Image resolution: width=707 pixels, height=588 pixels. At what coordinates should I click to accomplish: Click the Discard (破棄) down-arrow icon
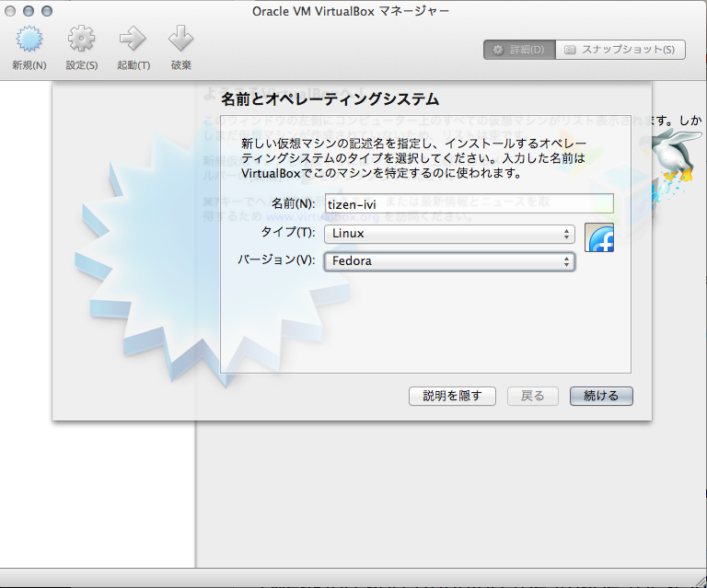180,39
